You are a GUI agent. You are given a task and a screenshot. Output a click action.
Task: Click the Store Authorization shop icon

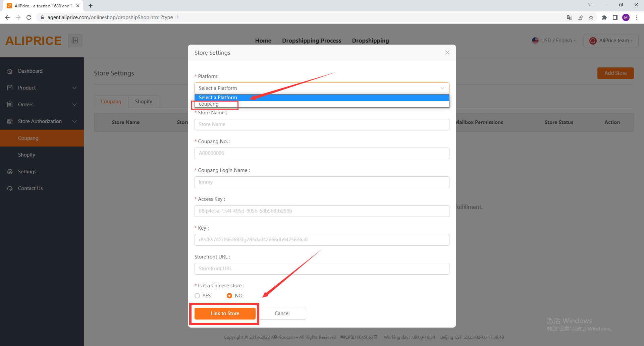(10, 121)
